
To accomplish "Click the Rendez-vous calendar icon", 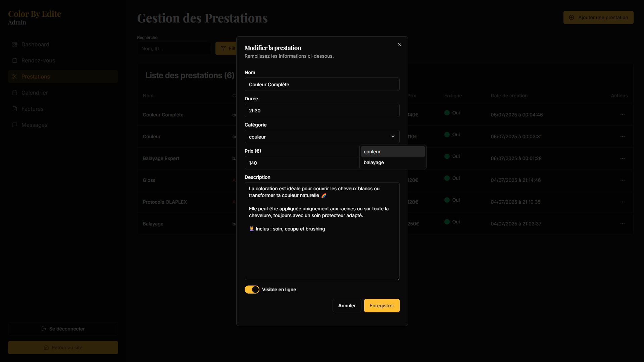I will (x=15, y=60).
